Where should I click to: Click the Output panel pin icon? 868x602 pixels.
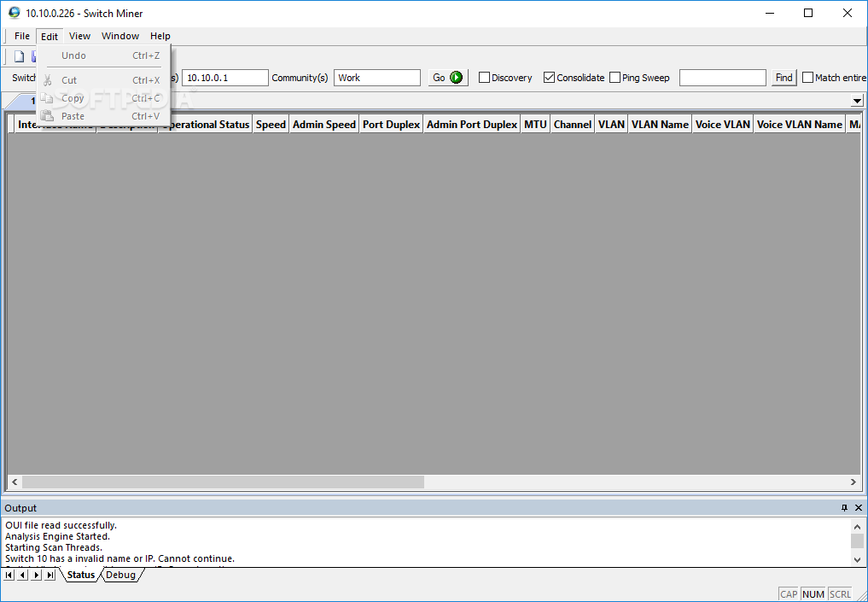pyautogui.click(x=844, y=508)
